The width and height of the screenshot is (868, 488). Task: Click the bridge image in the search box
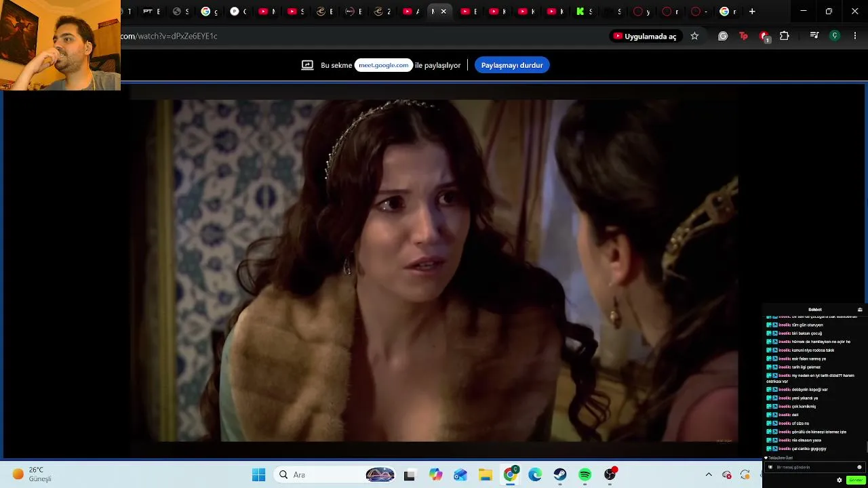coord(380,475)
